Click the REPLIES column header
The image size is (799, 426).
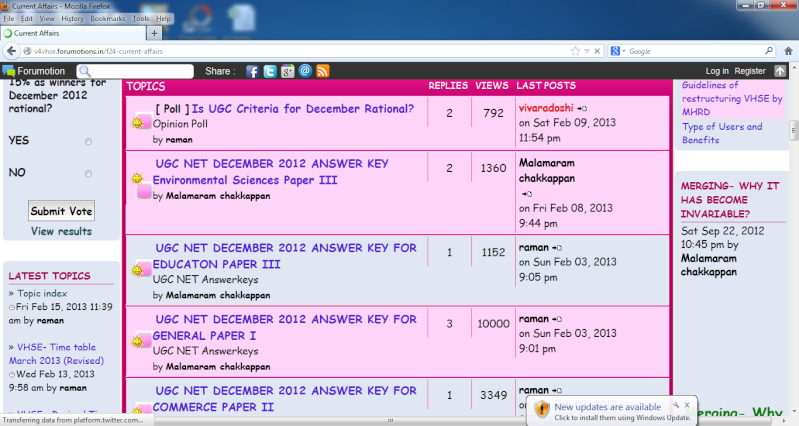pyautogui.click(x=448, y=86)
